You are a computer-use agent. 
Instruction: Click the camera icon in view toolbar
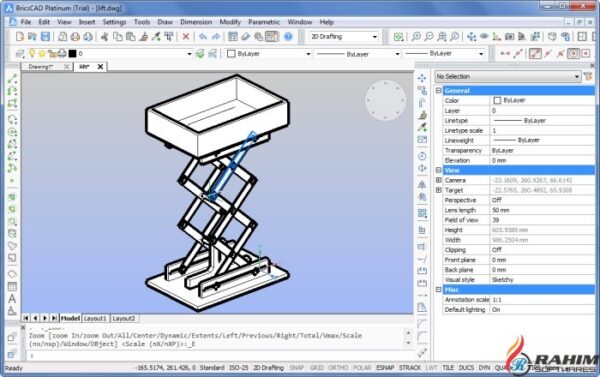tap(509, 37)
